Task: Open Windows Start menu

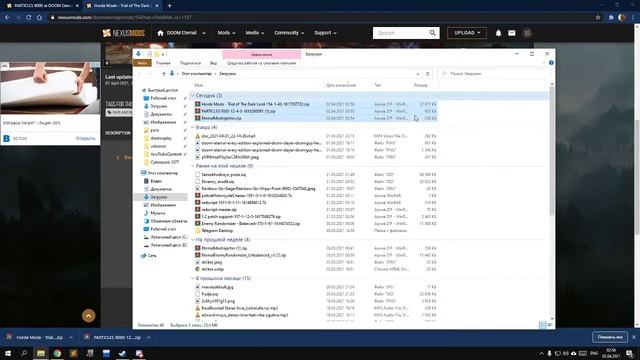Action: tap(8, 353)
